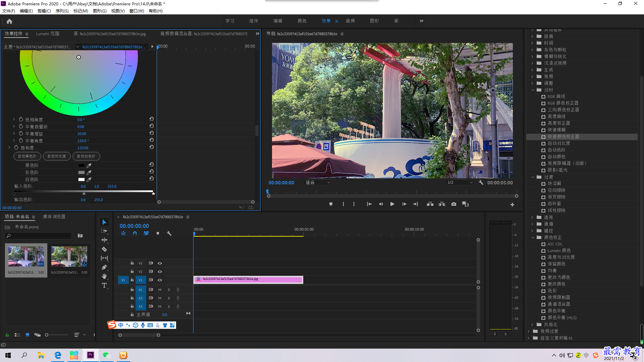This screenshot has width=644, height=362.
Task: Select the Type tool
Action: coord(104,285)
